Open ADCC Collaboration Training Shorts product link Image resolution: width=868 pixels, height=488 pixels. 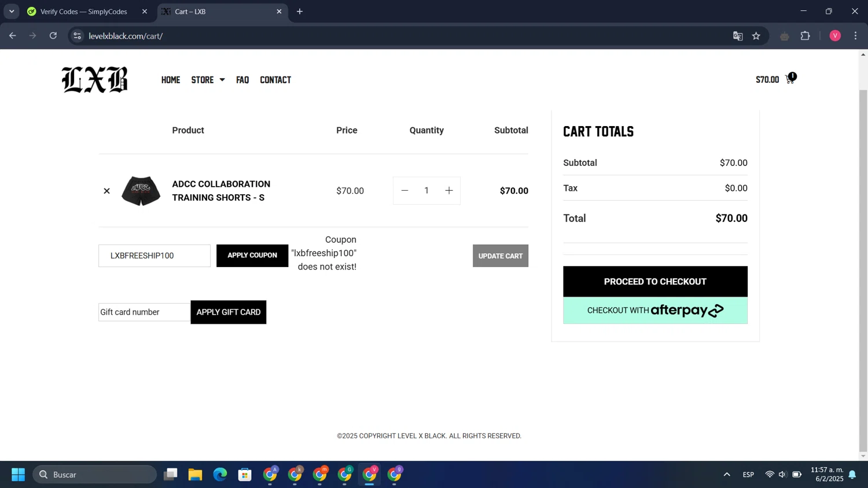[x=221, y=191]
